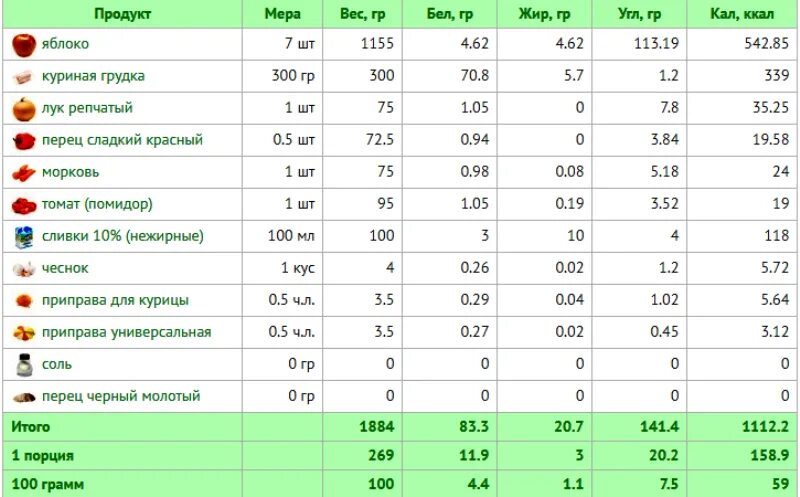The width and height of the screenshot is (800, 497).
Task: Click the Кал, ккал column header
Action: click(742, 14)
